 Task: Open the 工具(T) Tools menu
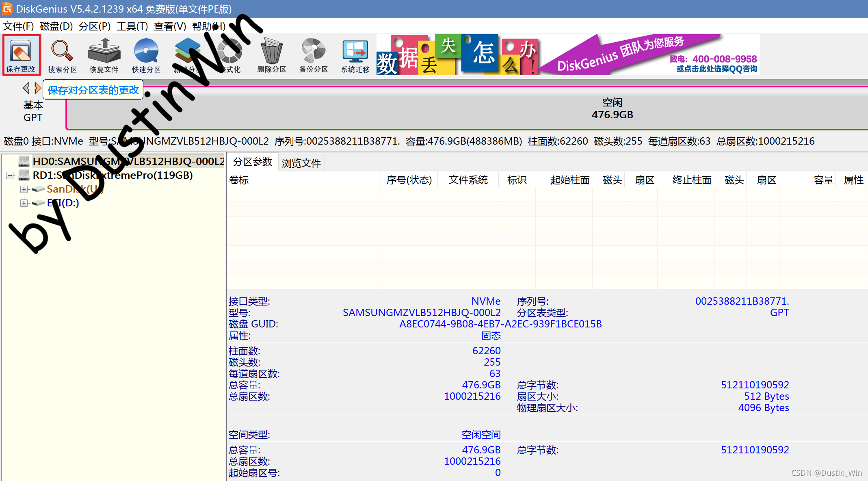click(x=132, y=26)
